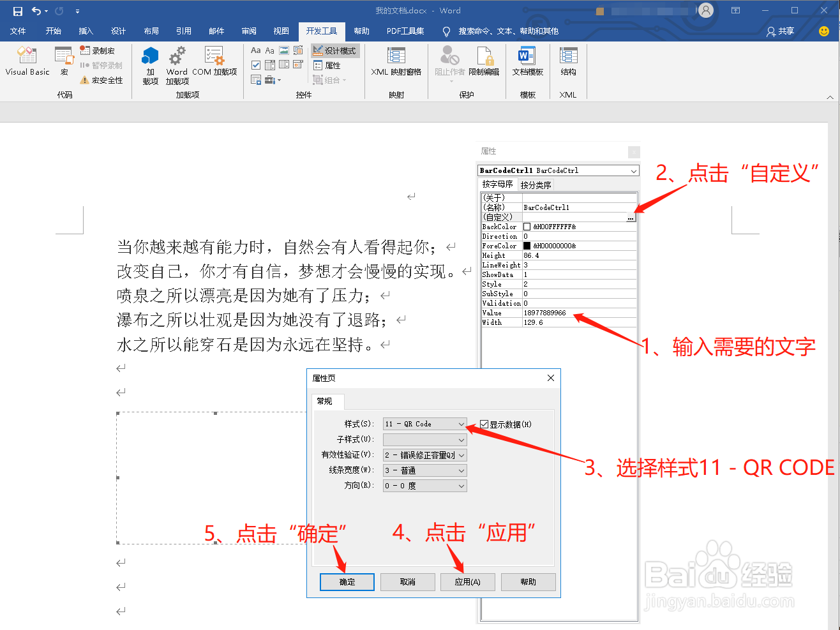Viewport: 840px width, 630px height.
Task: Click the (名称) BarCodeCtrl1 field
Action: pos(580,207)
